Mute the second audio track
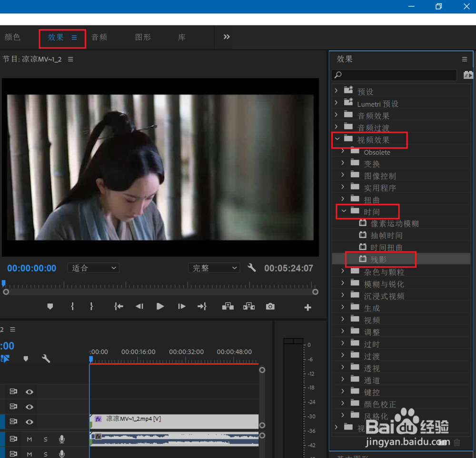This screenshot has height=458, width=476. pos(30,454)
